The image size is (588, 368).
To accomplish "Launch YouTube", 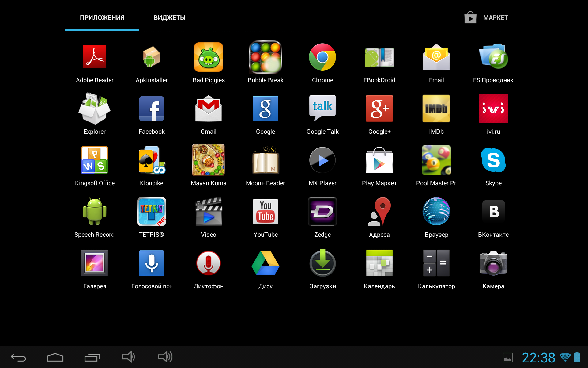I will 266,212.
